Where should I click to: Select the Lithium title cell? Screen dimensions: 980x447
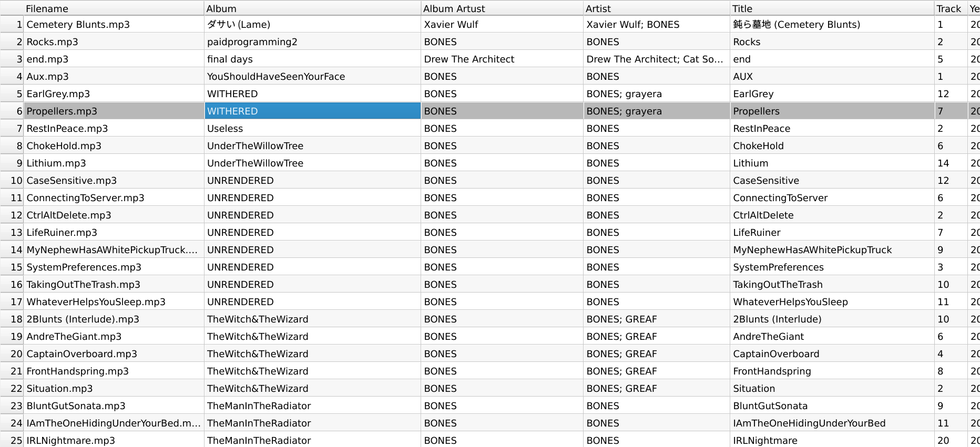point(831,163)
